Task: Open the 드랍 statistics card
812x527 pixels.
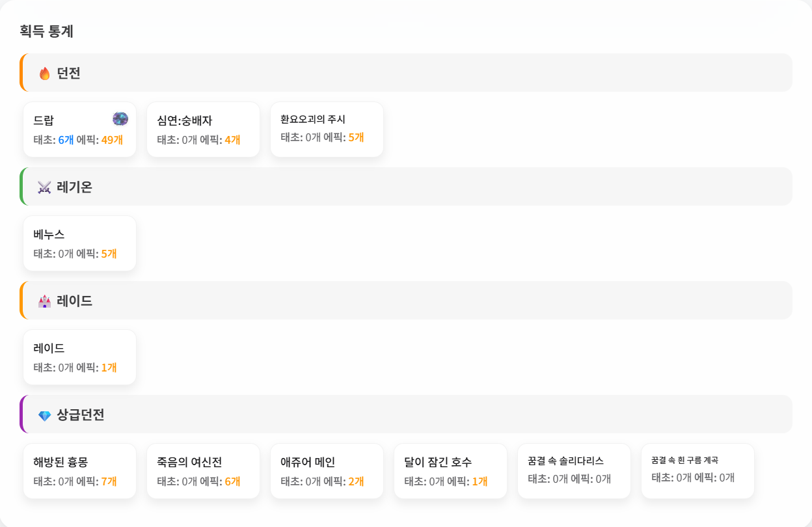Action: tap(79, 129)
